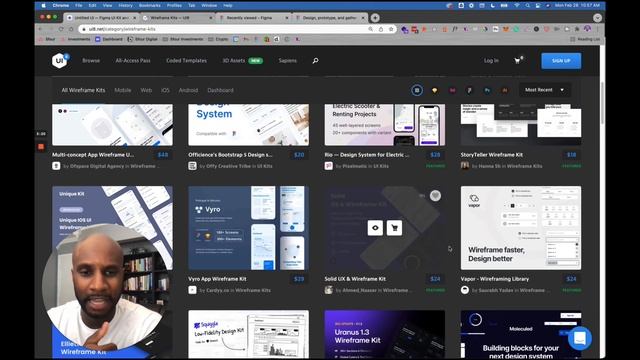Image resolution: width=640 pixels, height=360 pixels.
Task: Click the Vyro app kit thumbnail
Action: pyautogui.click(x=248, y=228)
